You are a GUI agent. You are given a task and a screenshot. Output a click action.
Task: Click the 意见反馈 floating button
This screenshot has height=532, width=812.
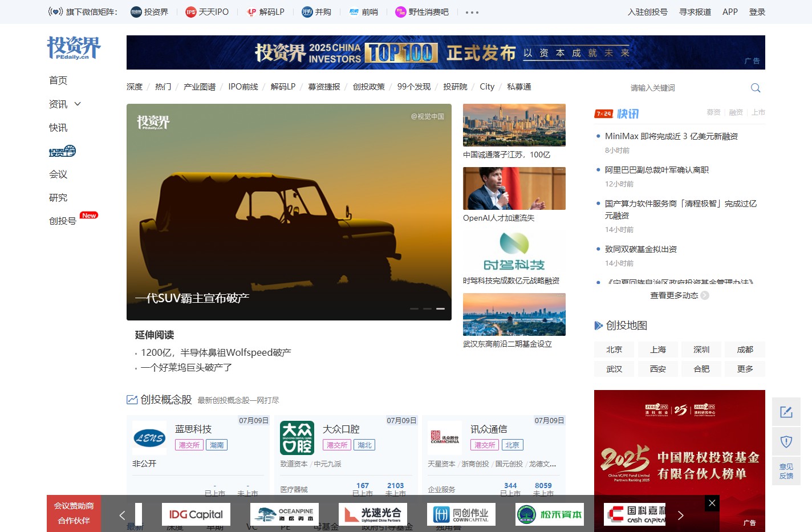[x=786, y=471]
